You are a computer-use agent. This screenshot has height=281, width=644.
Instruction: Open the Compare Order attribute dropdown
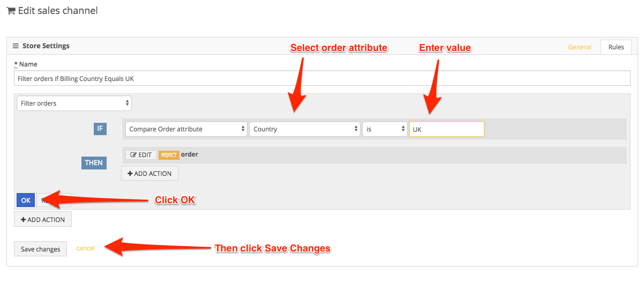pyautogui.click(x=186, y=129)
